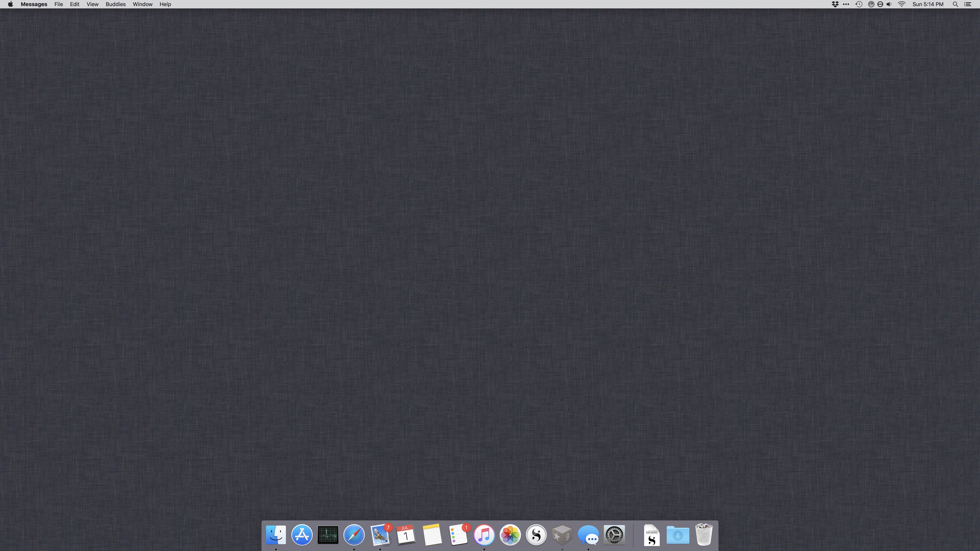980x551 pixels.
Task: Open the Downloads folder stack
Action: point(678,535)
